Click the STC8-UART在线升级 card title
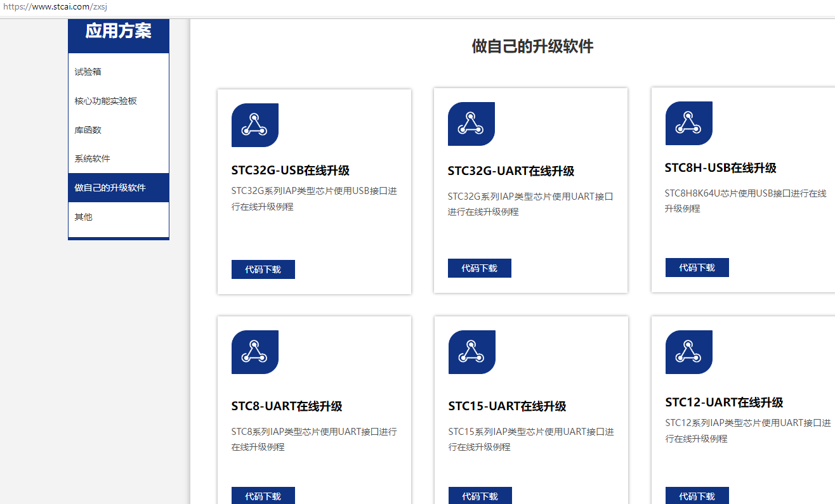835x504 pixels. [287, 406]
